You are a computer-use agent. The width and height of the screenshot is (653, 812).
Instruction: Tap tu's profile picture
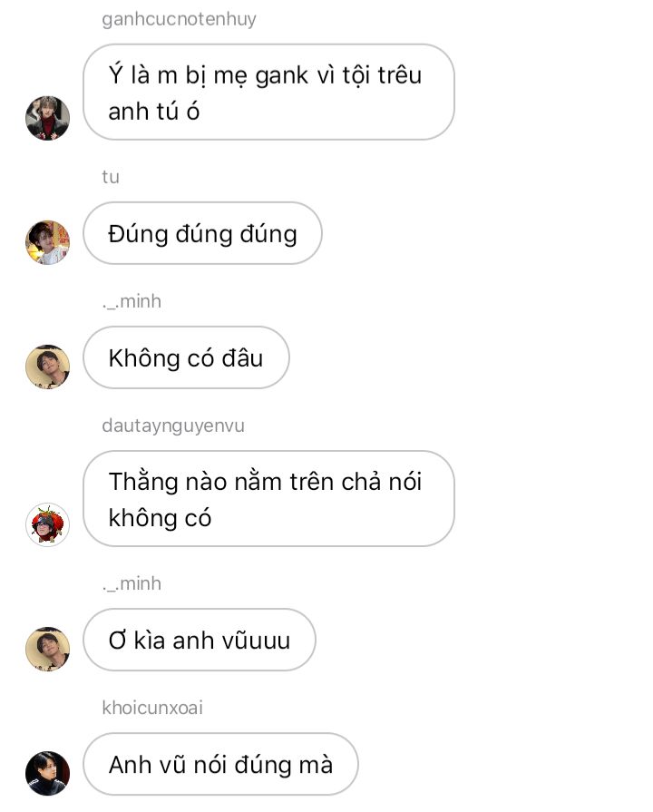[x=48, y=242]
